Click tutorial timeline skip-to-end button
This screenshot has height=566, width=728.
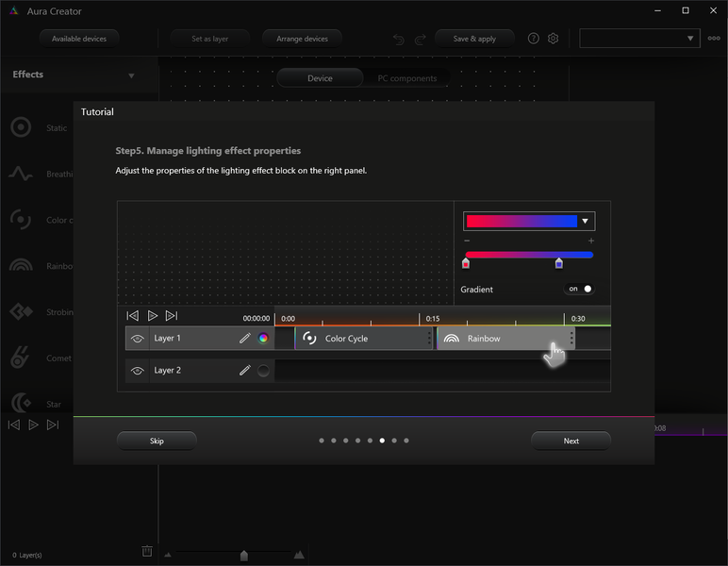[x=172, y=316]
